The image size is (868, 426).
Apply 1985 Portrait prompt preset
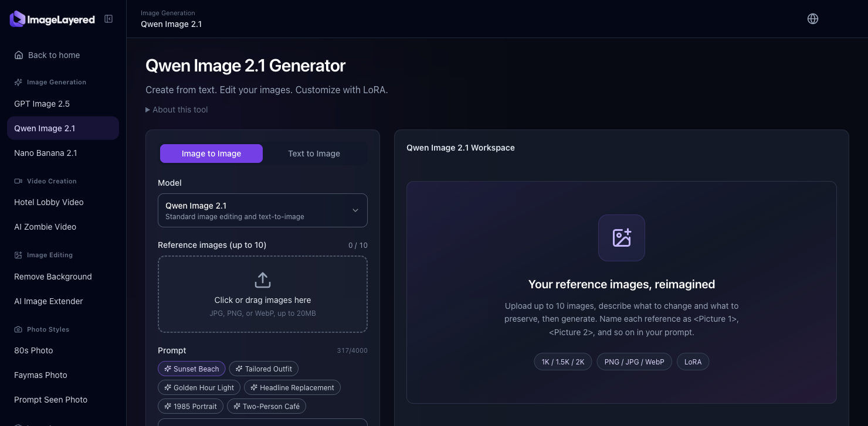coord(191,406)
